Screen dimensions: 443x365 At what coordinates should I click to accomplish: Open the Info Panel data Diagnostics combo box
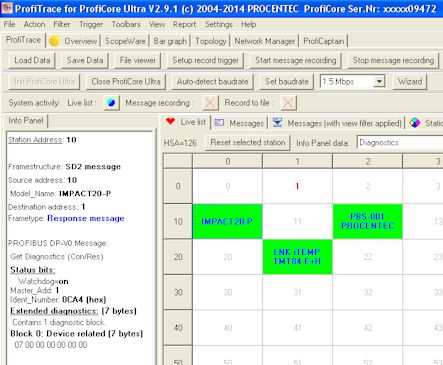click(x=400, y=143)
